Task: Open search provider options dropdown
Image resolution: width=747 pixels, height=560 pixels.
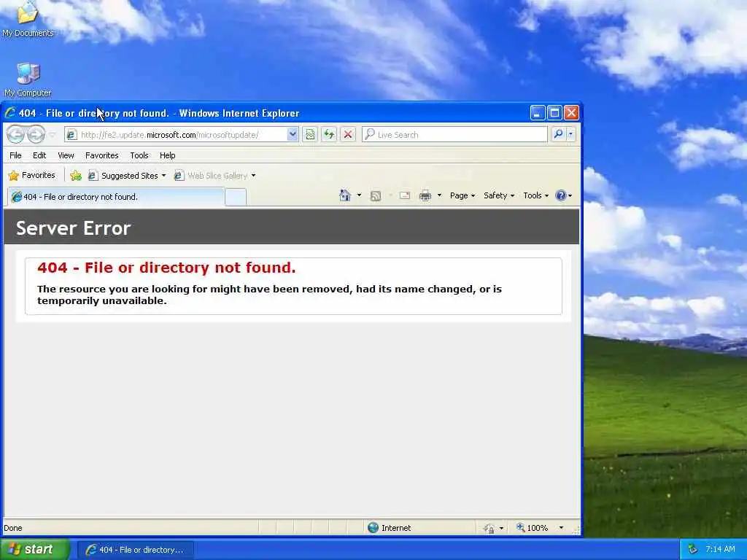Action: [570, 135]
